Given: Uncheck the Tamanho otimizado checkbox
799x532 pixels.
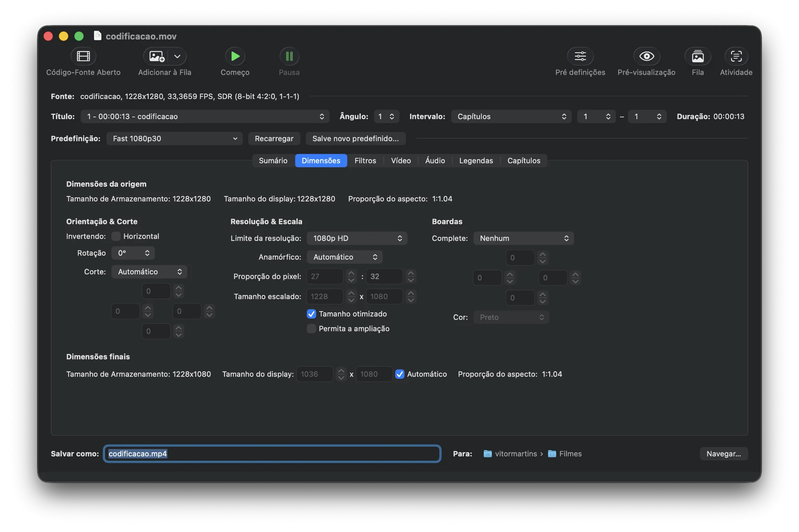Looking at the screenshot, I should pos(312,314).
